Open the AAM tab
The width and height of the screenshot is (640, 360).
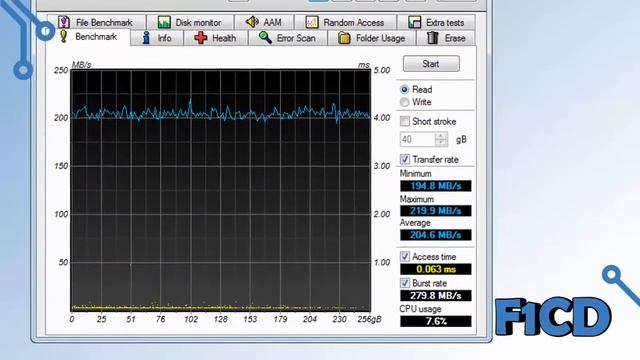point(264,22)
